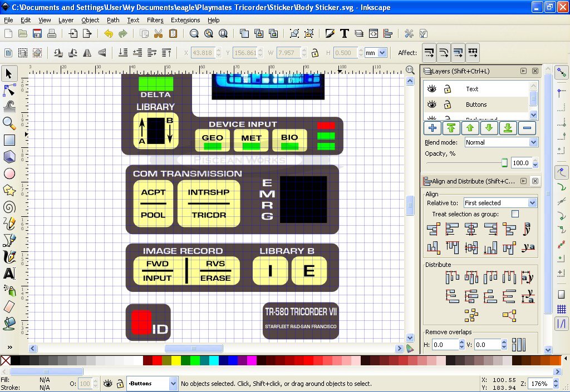
Task: Toggle visibility of Buttons layer
Action: tap(431, 105)
